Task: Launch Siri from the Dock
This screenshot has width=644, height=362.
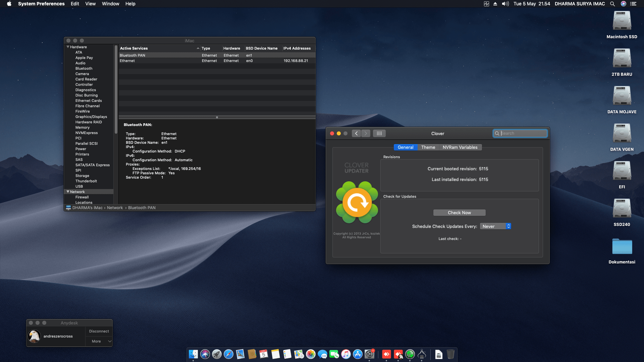Action: (205, 354)
